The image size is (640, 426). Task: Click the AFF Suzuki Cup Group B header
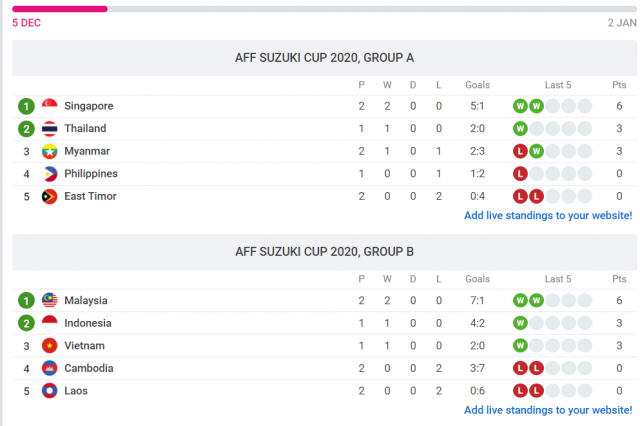pos(324,252)
